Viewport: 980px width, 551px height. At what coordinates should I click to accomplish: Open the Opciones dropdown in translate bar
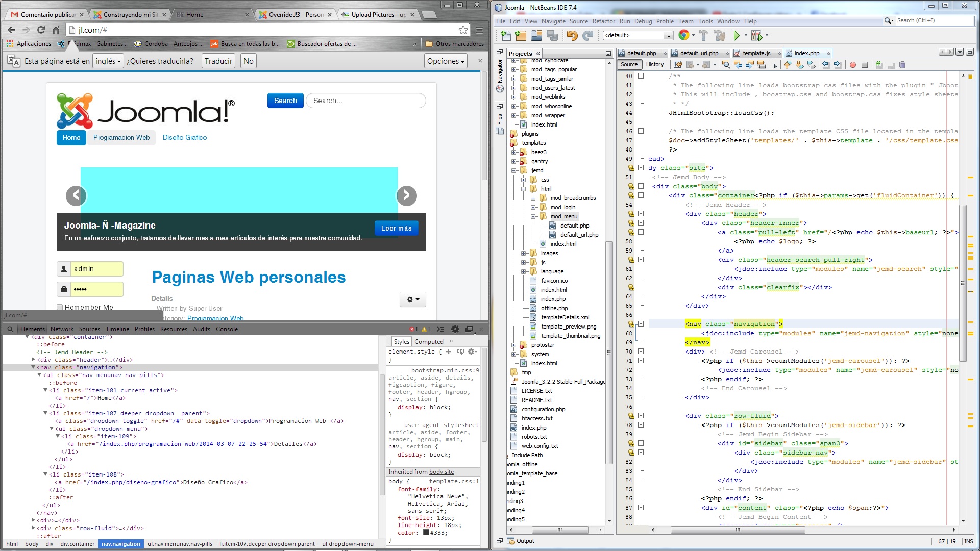click(446, 61)
